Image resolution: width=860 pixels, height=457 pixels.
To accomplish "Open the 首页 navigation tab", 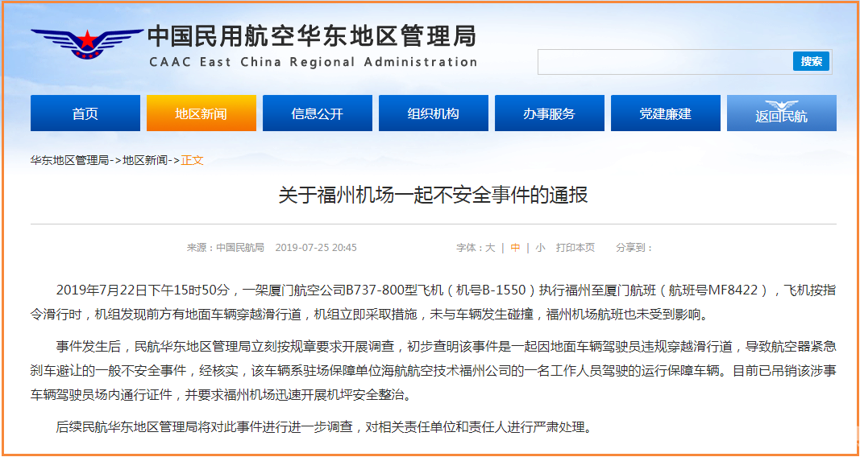I will [85, 113].
